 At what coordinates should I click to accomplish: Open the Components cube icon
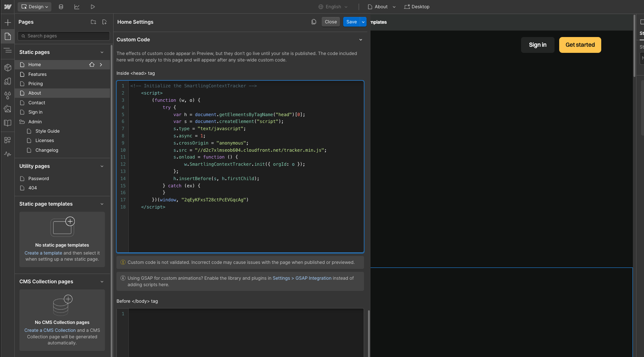[x=8, y=68]
